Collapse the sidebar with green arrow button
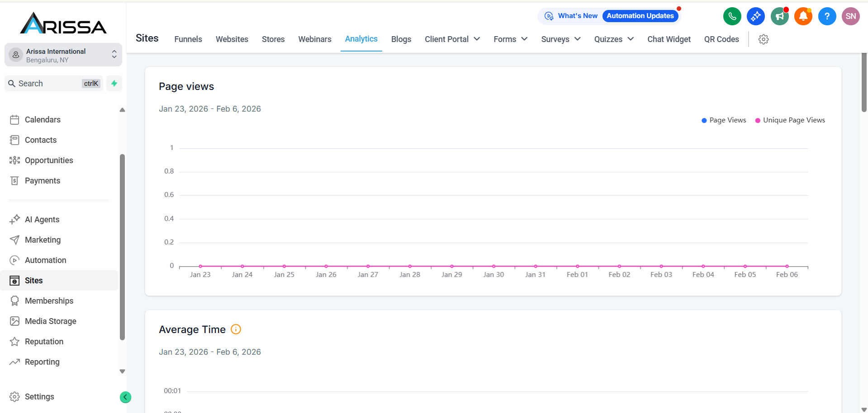Image resolution: width=868 pixels, height=413 pixels. coord(125,397)
